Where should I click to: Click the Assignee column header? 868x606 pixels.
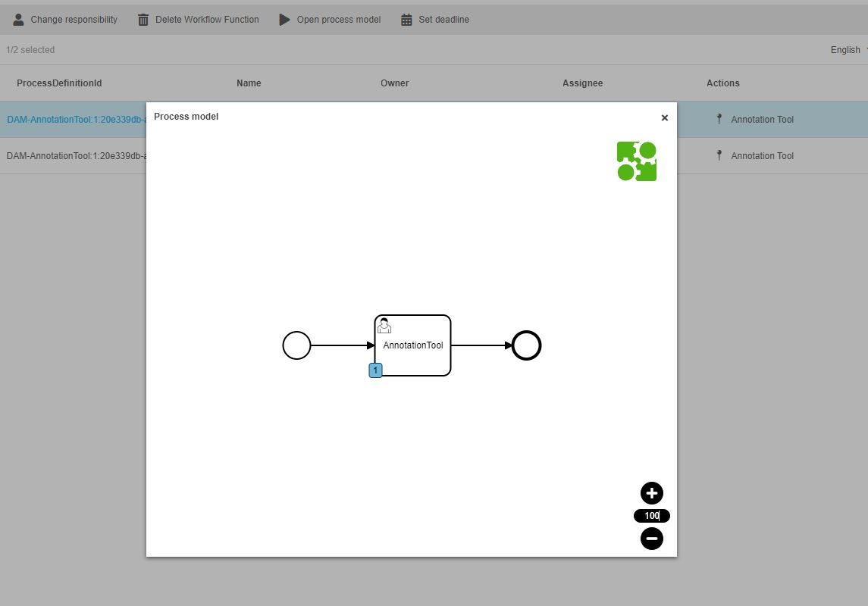[x=582, y=83]
